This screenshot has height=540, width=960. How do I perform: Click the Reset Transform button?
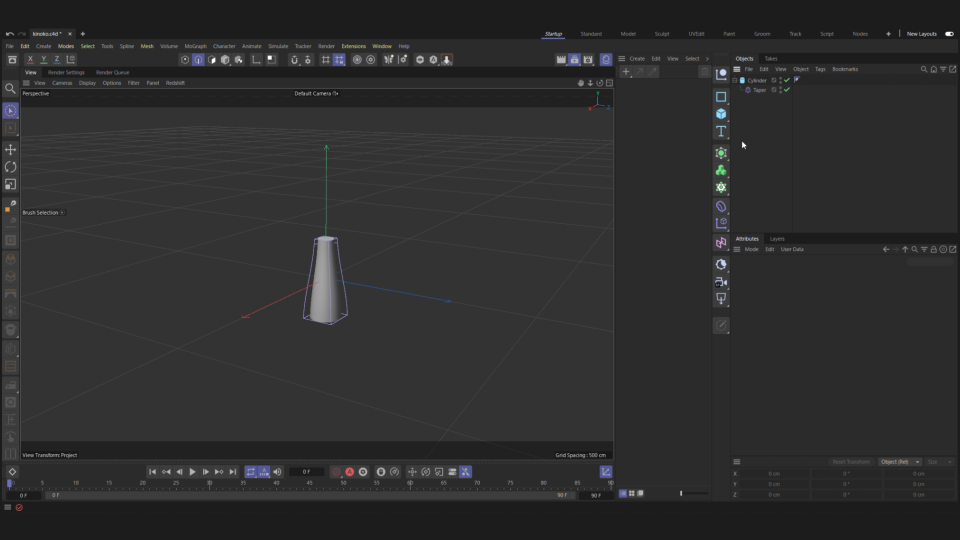851,462
